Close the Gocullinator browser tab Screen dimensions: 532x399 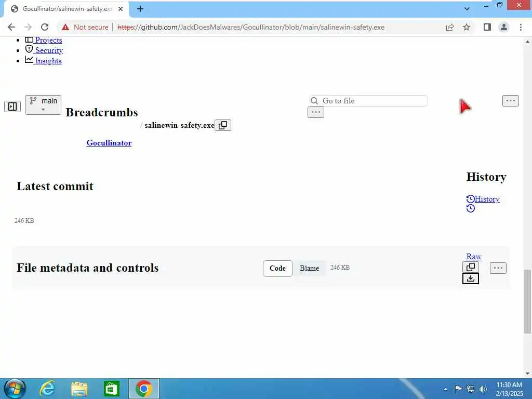coord(121,9)
